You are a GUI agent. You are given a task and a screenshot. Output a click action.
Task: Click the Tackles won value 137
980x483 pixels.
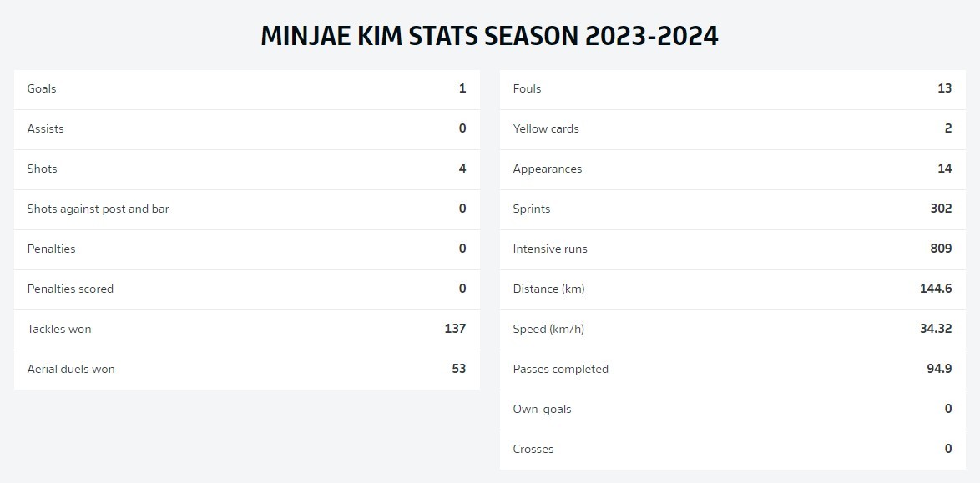point(455,329)
